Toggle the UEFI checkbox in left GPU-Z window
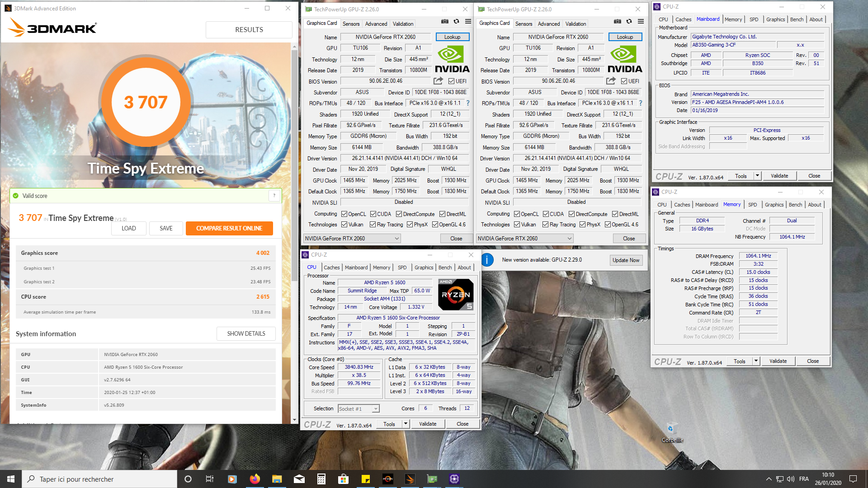The height and width of the screenshot is (488, 868). pyautogui.click(x=451, y=81)
